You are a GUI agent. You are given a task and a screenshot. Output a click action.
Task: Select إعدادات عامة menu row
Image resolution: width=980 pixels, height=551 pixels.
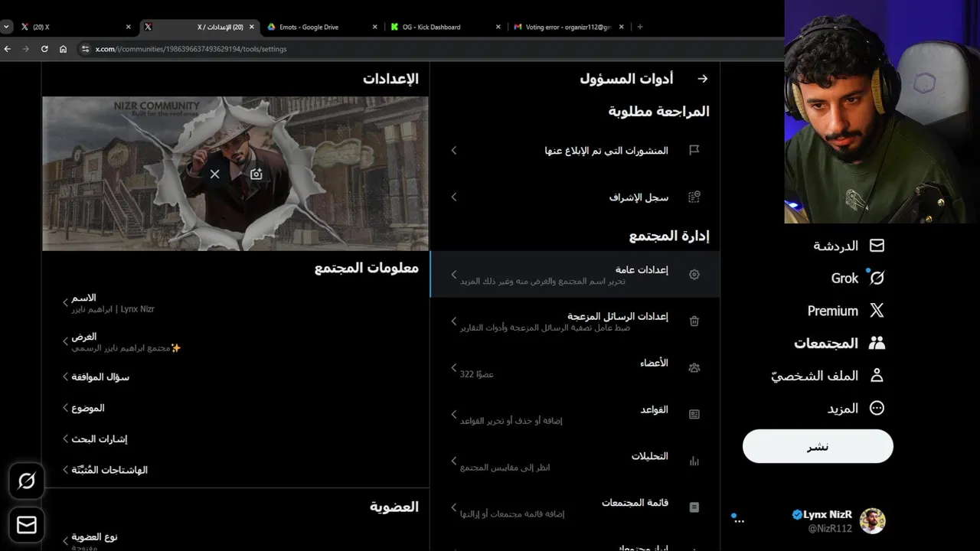tap(575, 275)
